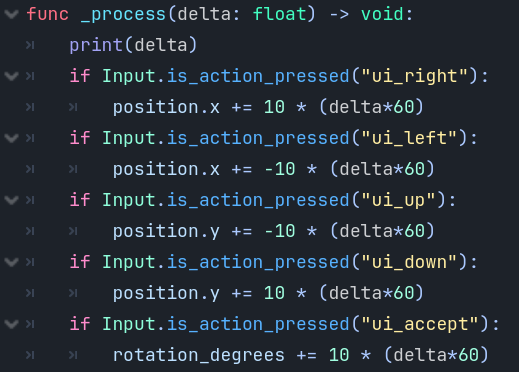
Task: Click the "ui_down" string literal
Action: click(x=410, y=262)
